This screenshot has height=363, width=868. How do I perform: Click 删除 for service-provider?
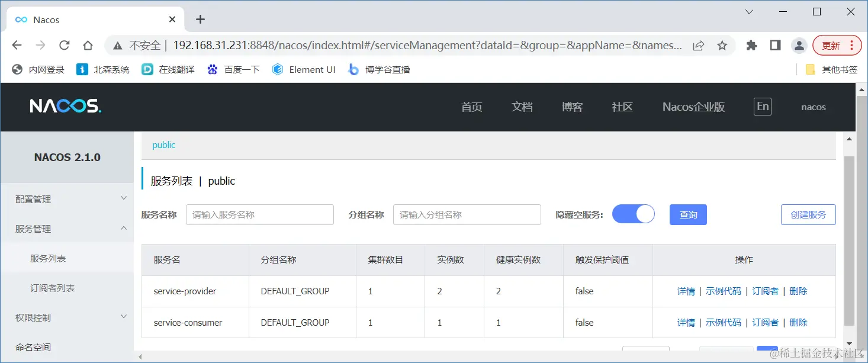798,291
